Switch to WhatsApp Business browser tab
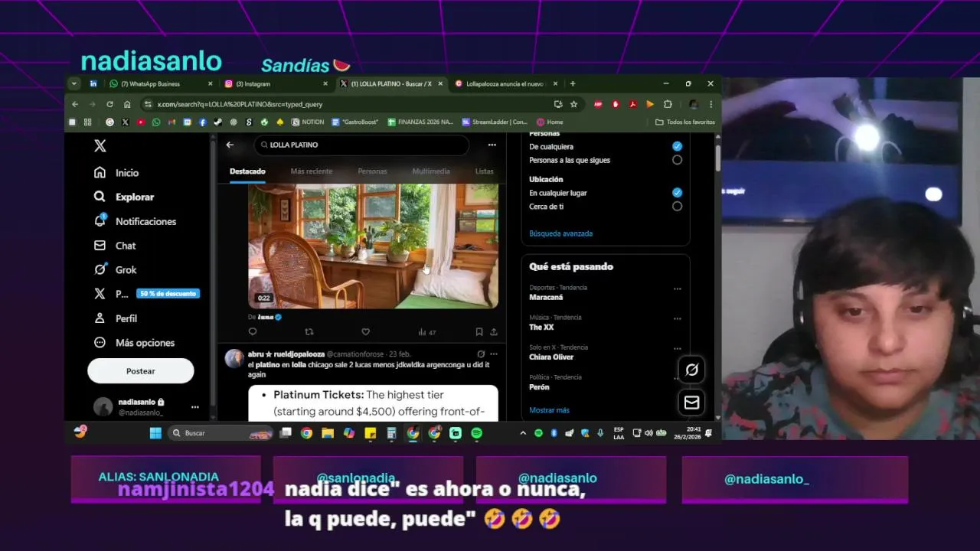This screenshot has height=551, width=980. [161, 84]
